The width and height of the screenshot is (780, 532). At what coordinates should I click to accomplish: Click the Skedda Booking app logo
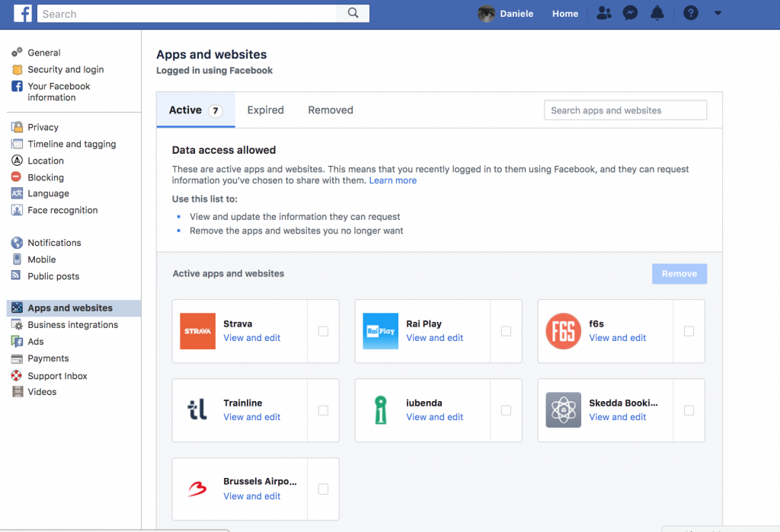point(563,410)
